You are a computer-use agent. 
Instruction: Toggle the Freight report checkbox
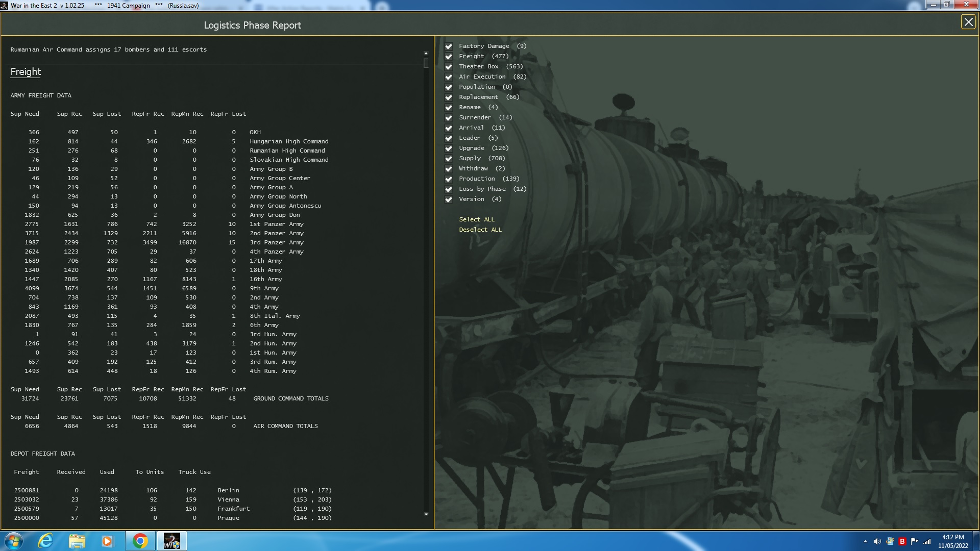point(449,57)
